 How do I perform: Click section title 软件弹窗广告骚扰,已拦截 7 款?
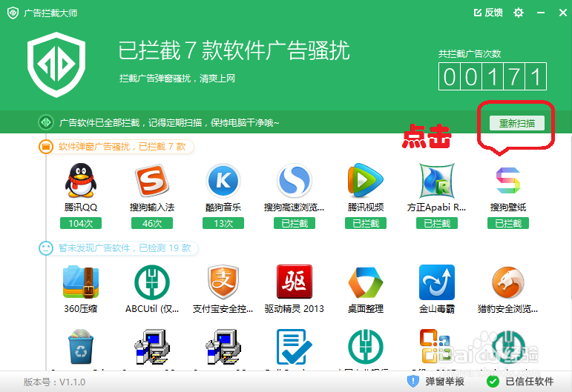[x=122, y=147]
